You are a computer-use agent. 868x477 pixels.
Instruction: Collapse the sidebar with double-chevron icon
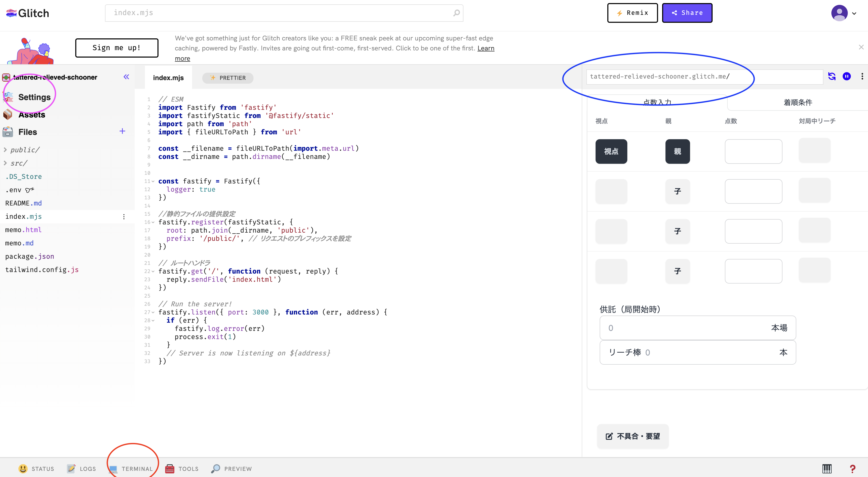pos(126,77)
